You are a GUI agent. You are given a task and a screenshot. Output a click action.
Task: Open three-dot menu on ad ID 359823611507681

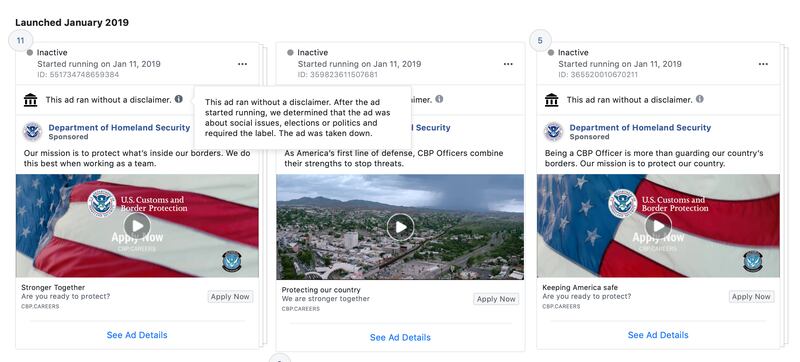(x=508, y=64)
